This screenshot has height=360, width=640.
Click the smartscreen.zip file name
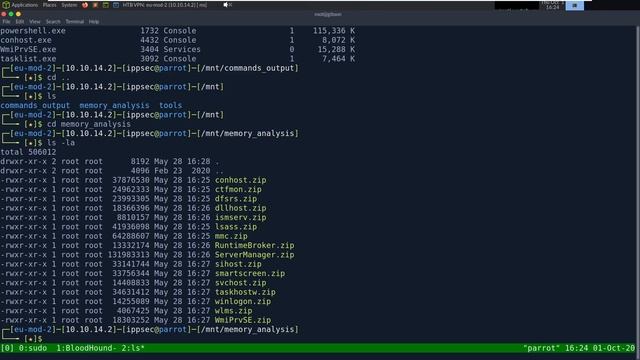pyautogui.click(x=250, y=273)
